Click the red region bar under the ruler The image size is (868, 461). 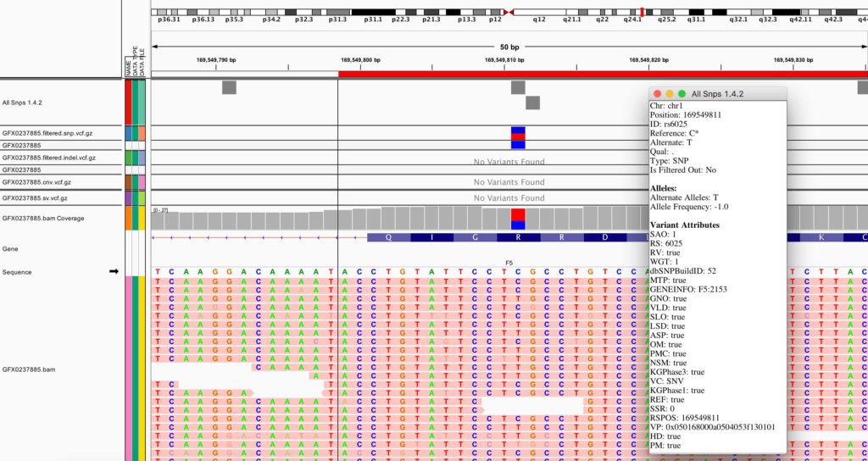coord(603,75)
